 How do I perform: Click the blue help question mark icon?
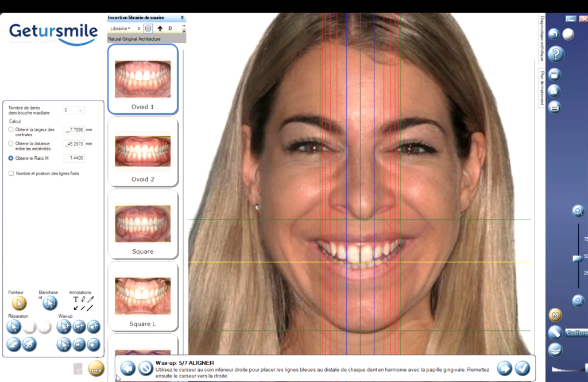point(555,55)
